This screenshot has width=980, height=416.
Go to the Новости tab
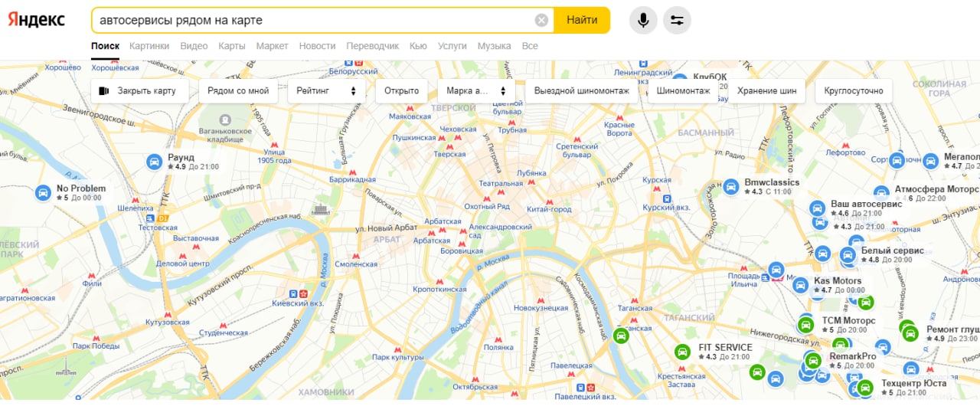click(317, 46)
